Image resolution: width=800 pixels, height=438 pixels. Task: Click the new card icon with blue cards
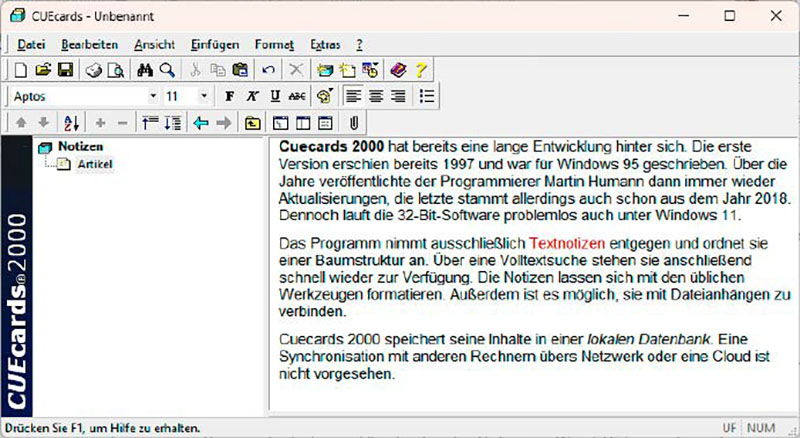point(325,70)
